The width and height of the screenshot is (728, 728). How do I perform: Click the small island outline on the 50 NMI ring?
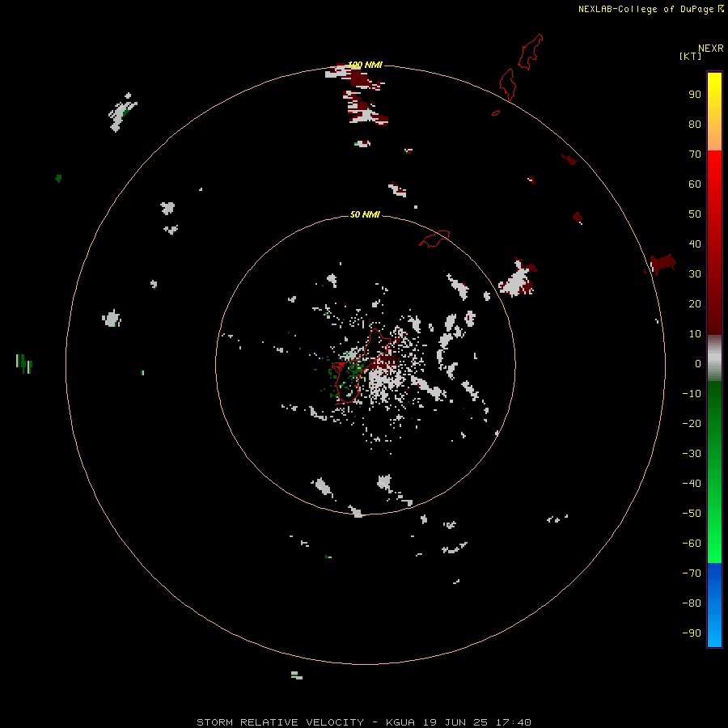(434, 239)
